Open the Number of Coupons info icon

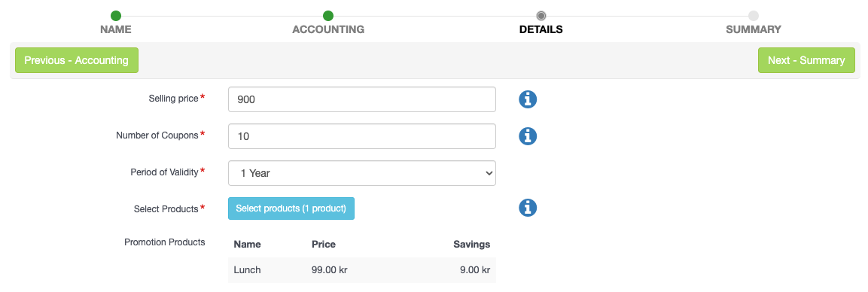coord(528,135)
